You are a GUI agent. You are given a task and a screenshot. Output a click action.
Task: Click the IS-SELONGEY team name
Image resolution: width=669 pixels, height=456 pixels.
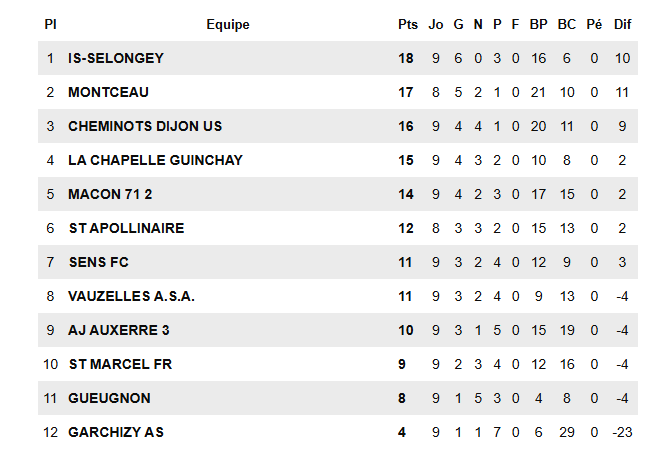coord(115,58)
